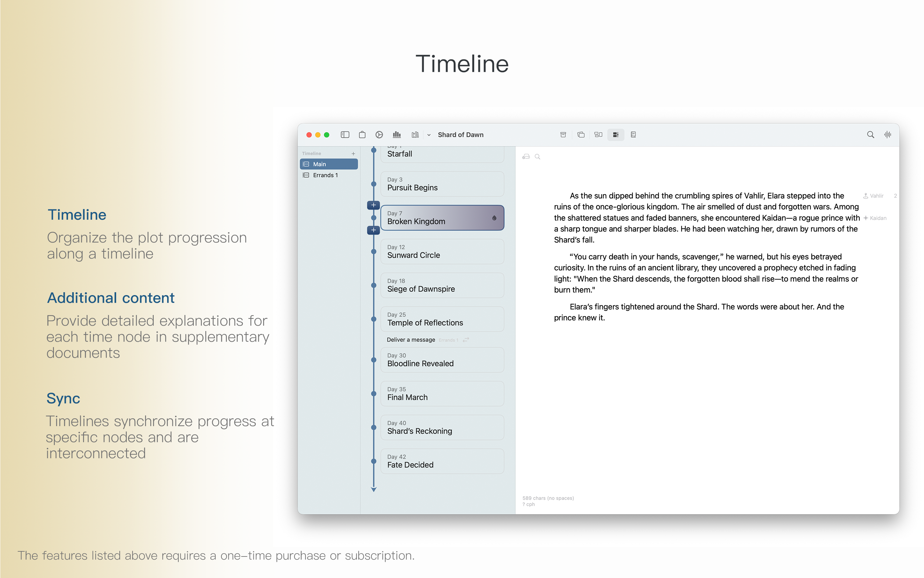Select the Errands 1 timeline

click(x=329, y=175)
